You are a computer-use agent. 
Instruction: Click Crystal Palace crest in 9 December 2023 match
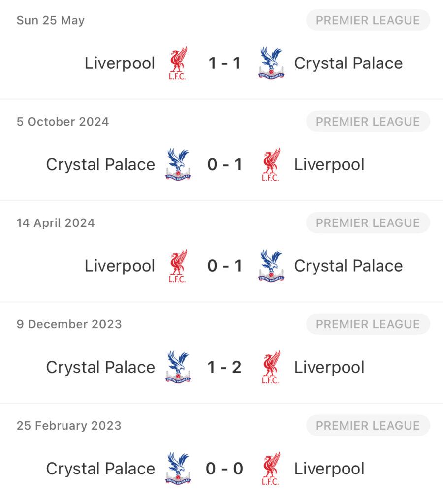[178, 367]
